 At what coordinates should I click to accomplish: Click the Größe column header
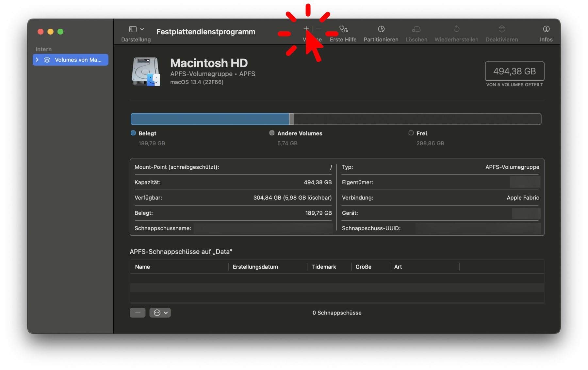click(363, 267)
